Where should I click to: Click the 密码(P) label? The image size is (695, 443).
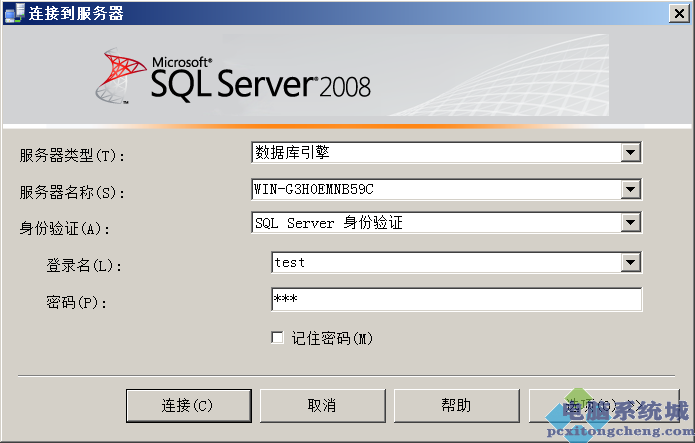tap(77, 302)
